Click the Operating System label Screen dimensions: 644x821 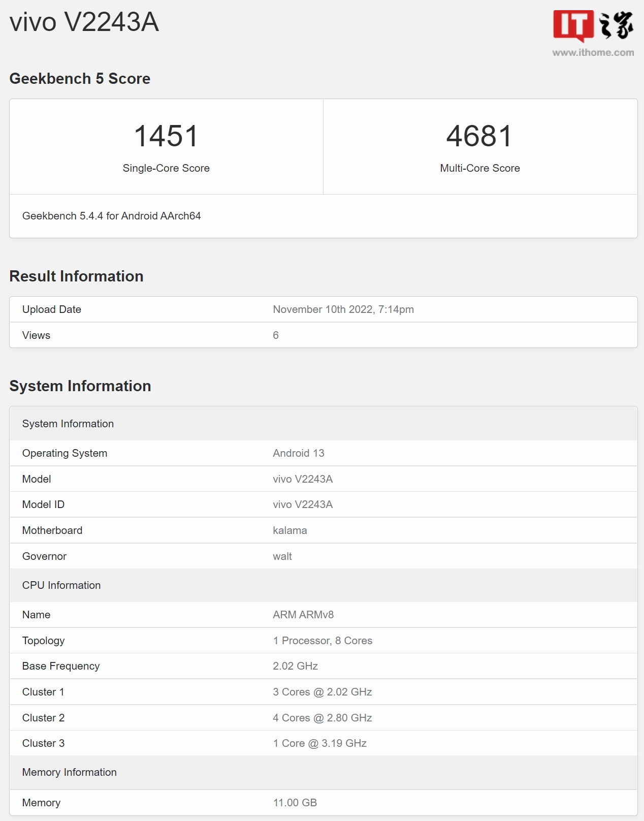[x=65, y=453]
